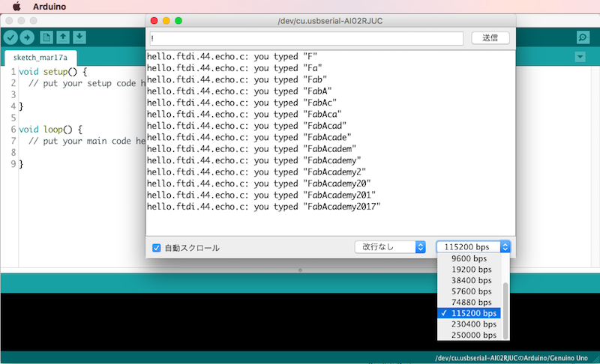The image size is (600, 364).
Task: Click the Verify checkmark icon
Action: click(10, 37)
